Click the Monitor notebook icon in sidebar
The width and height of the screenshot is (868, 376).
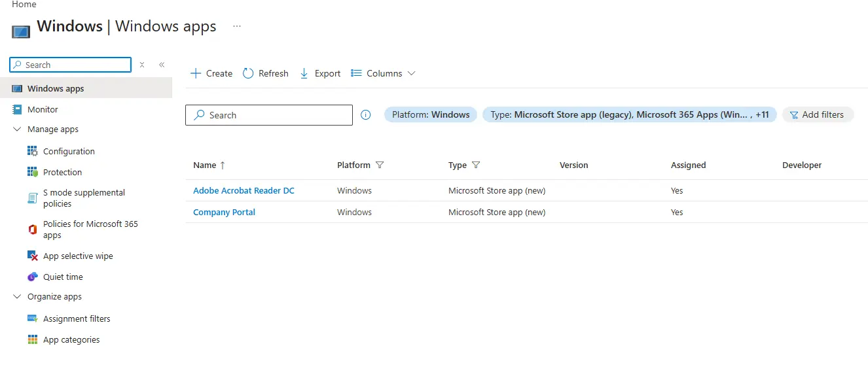17,109
